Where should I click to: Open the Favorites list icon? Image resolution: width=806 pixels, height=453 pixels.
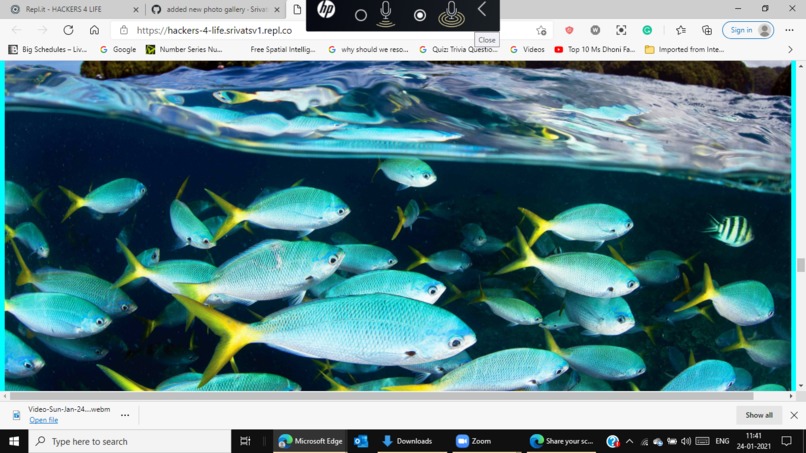[x=681, y=30]
